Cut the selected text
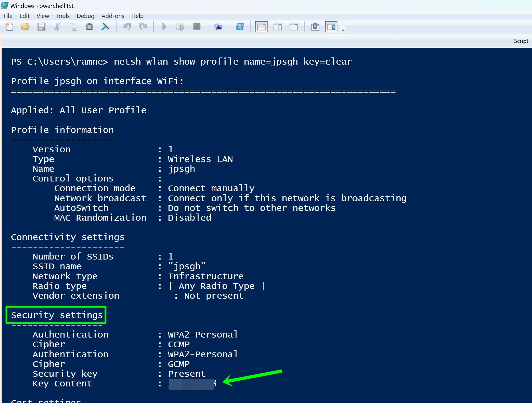The height and width of the screenshot is (403, 532). (x=57, y=27)
